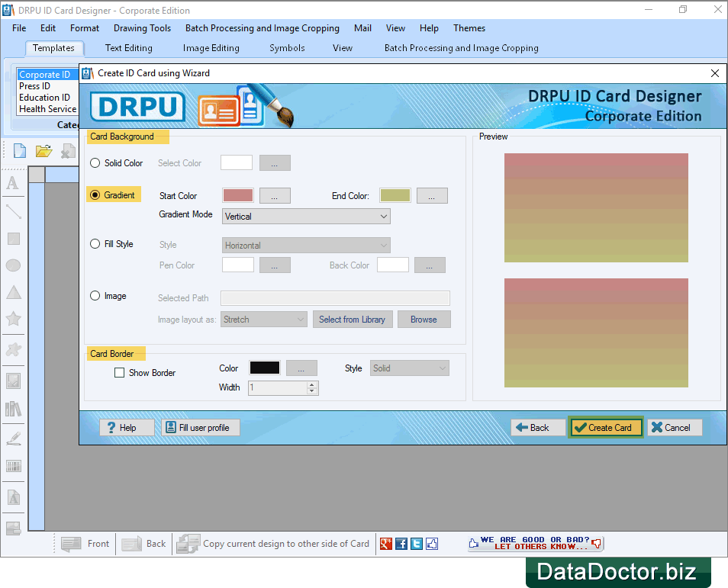Click the black border Color swatch

pos(265,368)
